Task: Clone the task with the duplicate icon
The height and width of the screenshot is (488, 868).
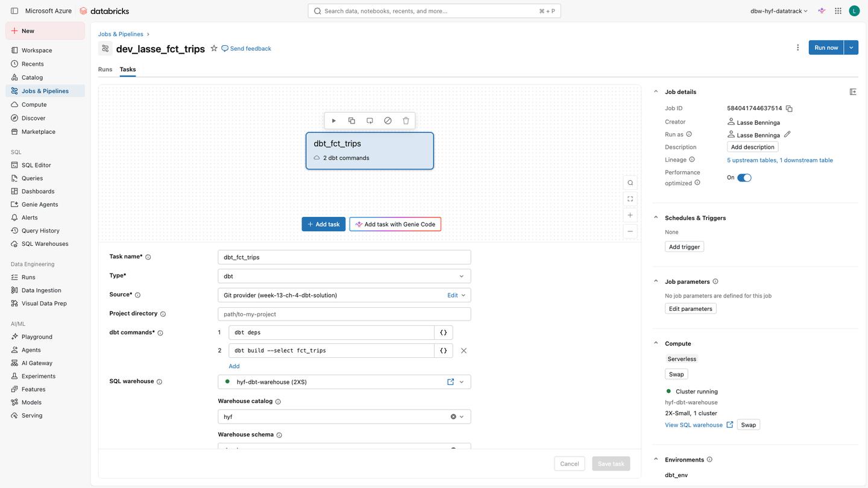Action: click(352, 120)
